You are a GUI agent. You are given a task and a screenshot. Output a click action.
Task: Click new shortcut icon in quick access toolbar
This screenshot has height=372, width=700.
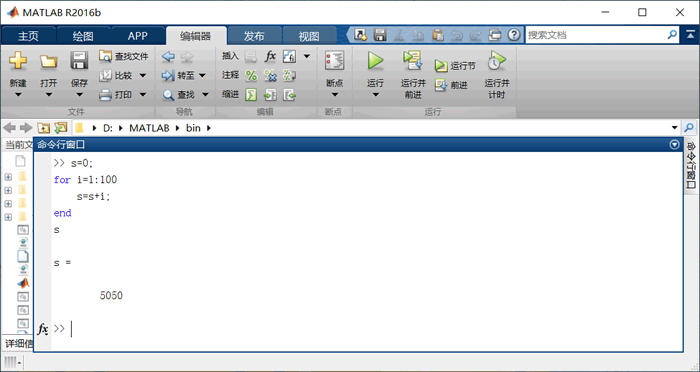(x=361, y=35)
